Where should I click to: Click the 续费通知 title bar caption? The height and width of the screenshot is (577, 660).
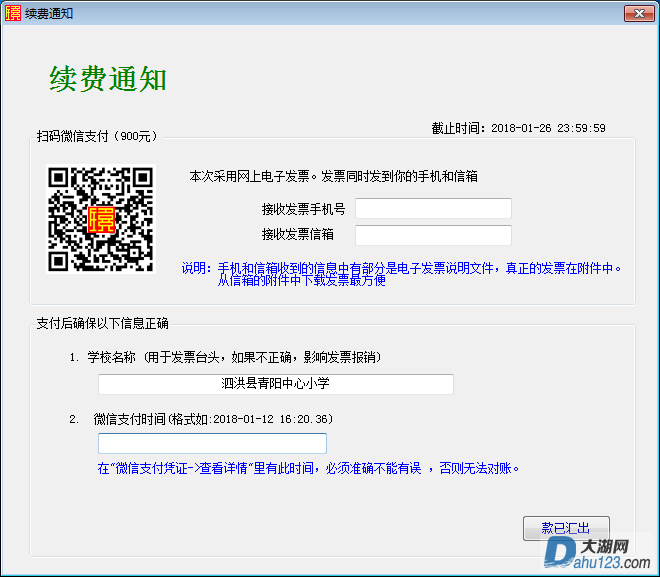pyautogui.click(x=49, y=13)
